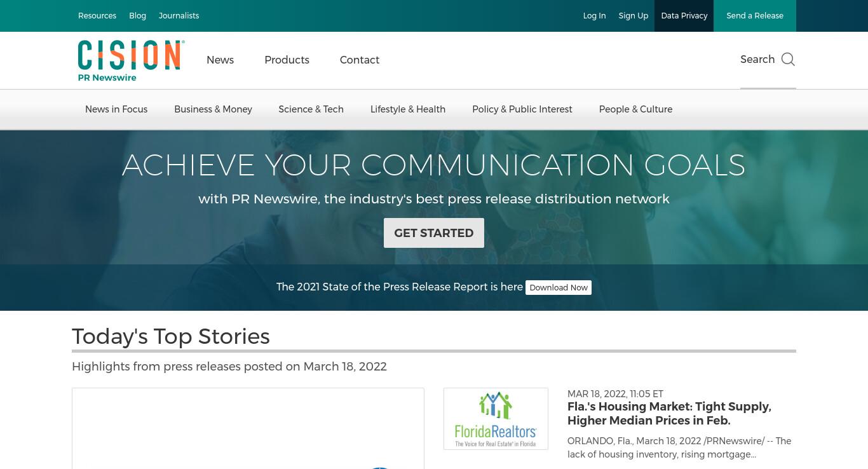The image size is (868, 469).
Task: Click the GET STARTED button
Action: point(434,233)
